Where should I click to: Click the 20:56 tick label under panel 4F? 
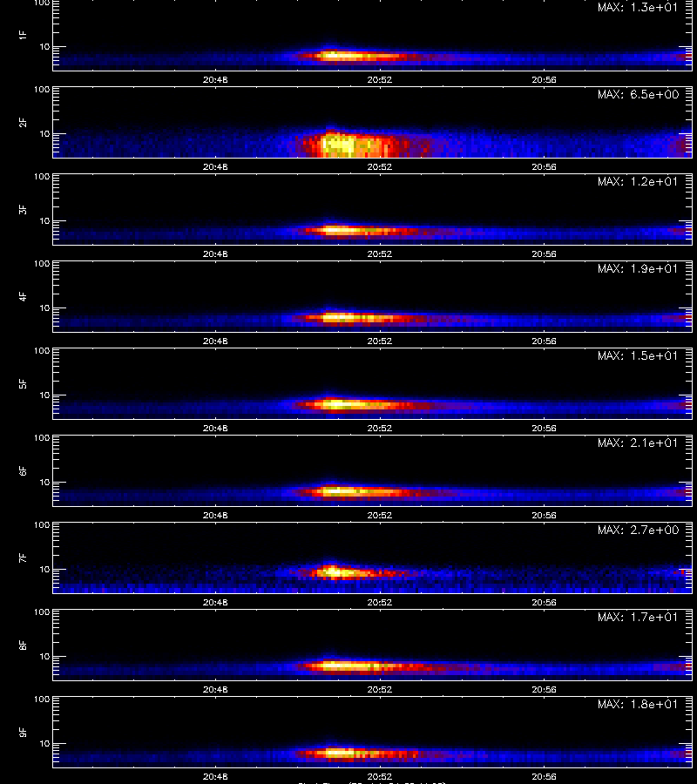coord(544,341)
